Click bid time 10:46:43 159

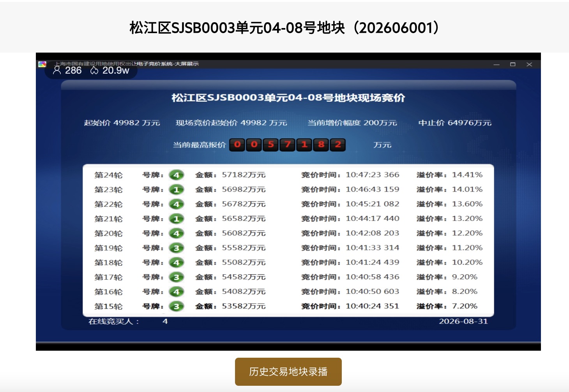(373, 189)
